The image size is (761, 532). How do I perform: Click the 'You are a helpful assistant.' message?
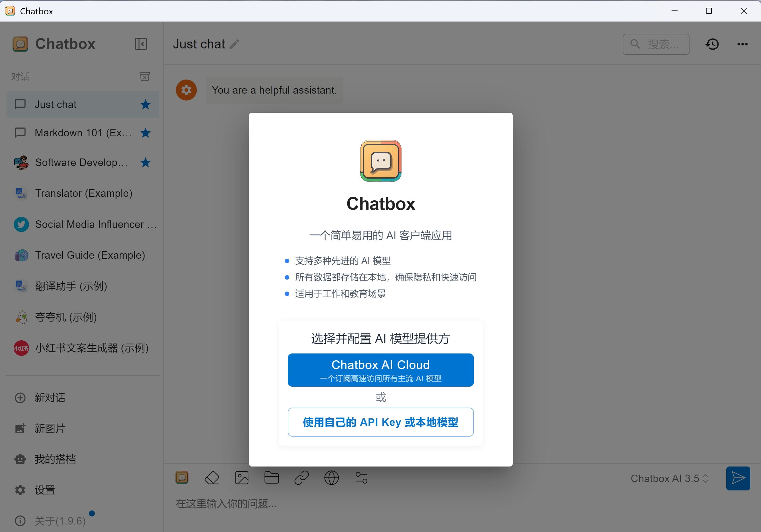(274, 90)
